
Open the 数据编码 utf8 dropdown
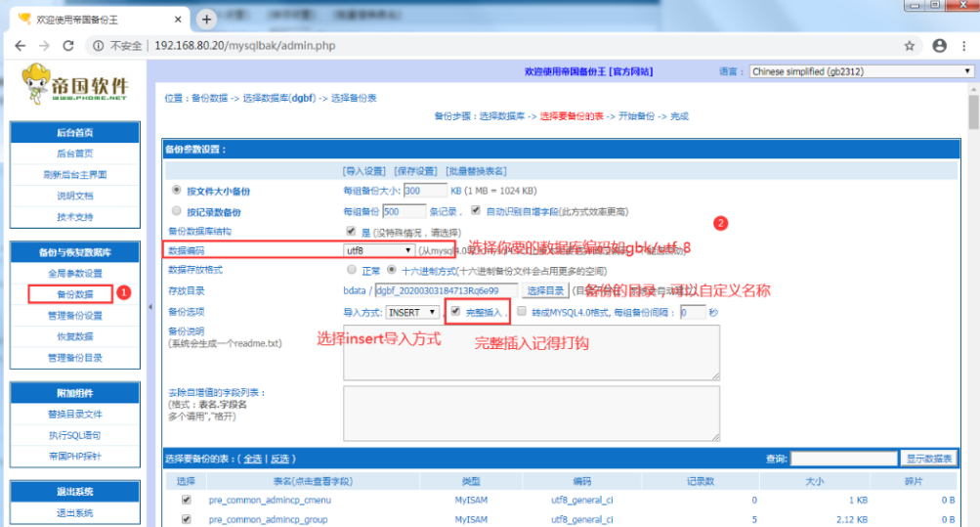pyautogui.click(x=379, y=251)
